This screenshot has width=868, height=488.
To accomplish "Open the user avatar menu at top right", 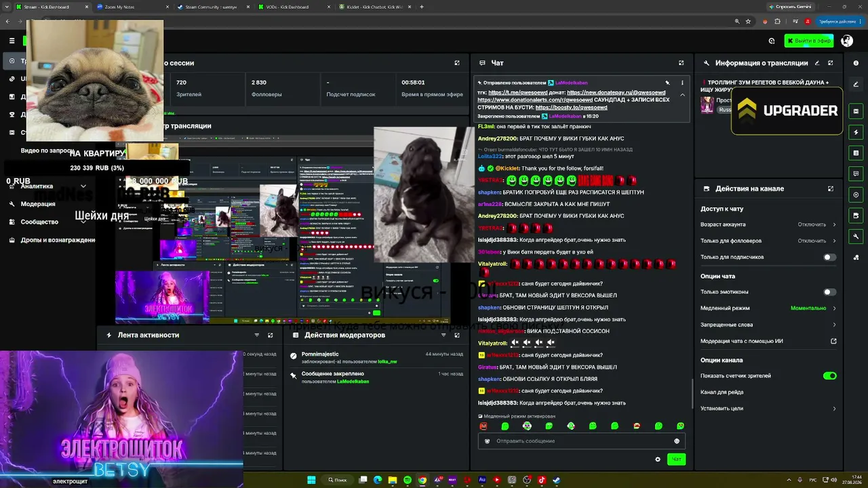I will (846, 41).
